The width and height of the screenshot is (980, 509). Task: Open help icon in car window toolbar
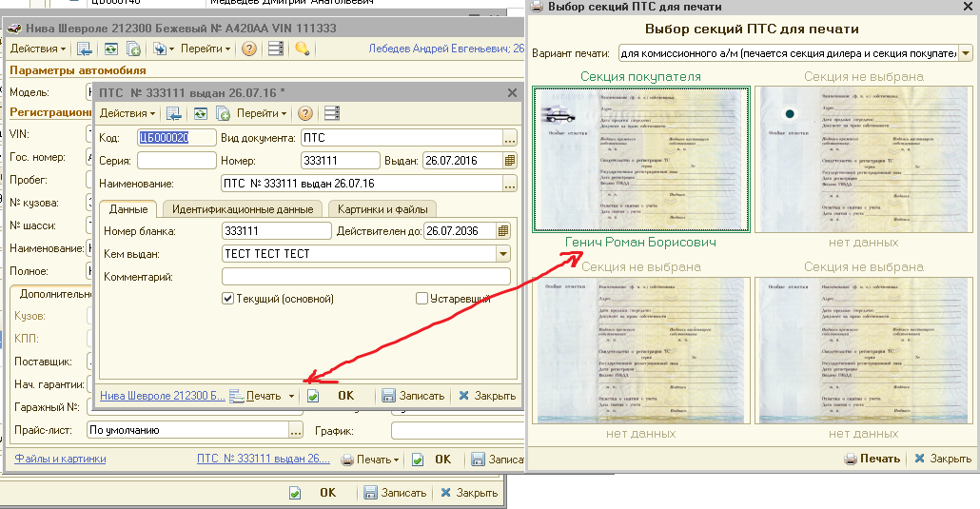tap(248, 49)
